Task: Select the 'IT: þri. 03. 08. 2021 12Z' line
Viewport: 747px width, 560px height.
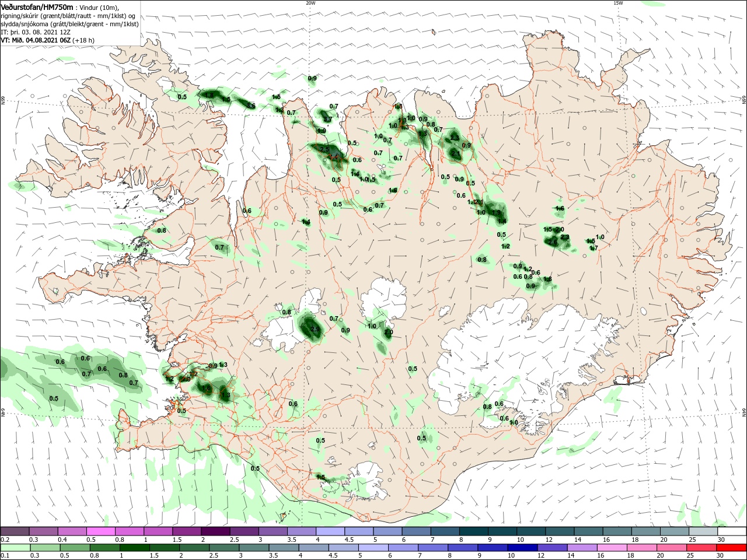Action: click(x=35, y=32)
